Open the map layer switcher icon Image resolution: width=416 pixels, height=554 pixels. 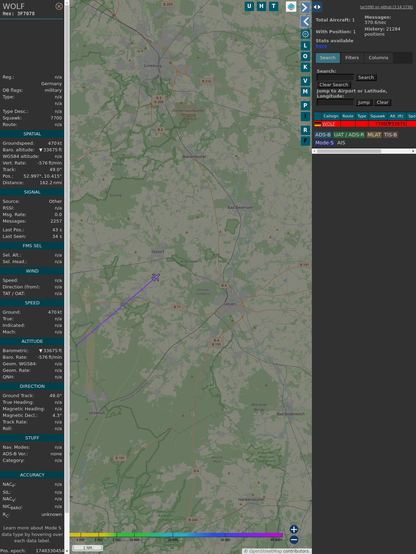tap(291, 7)
